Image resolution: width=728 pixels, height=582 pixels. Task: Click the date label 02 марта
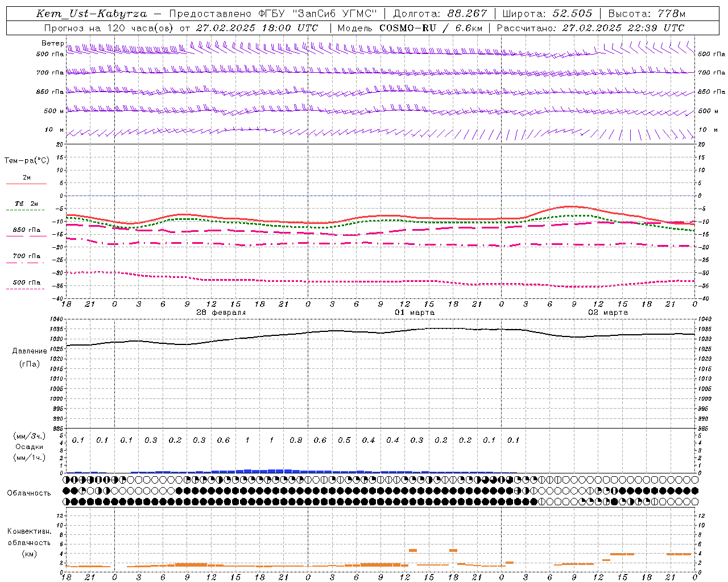click(608, 313)
